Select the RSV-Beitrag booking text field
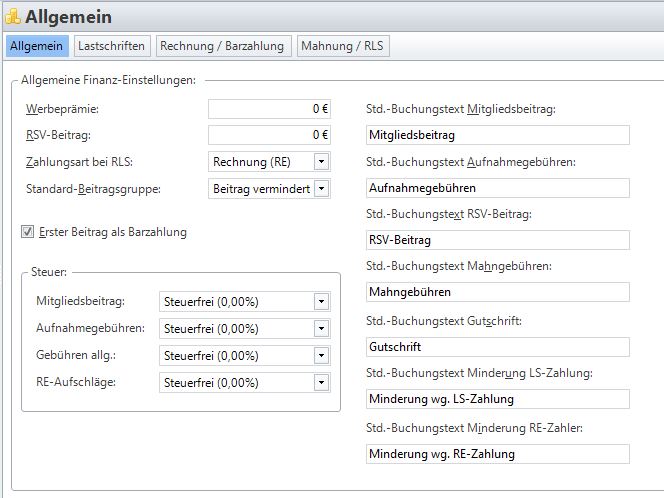Image resolution: width=664 pixels, height=498 pixels. [x=497, y=240]
